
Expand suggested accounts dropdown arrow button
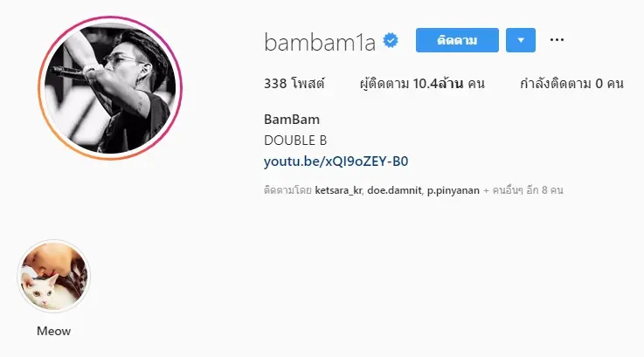[x=521, y=40]
